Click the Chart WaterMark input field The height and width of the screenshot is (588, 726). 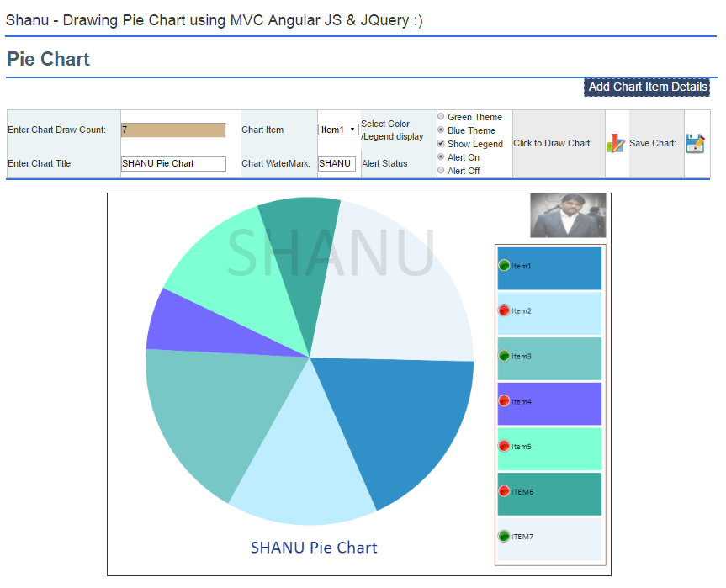(x=337, y=163)
